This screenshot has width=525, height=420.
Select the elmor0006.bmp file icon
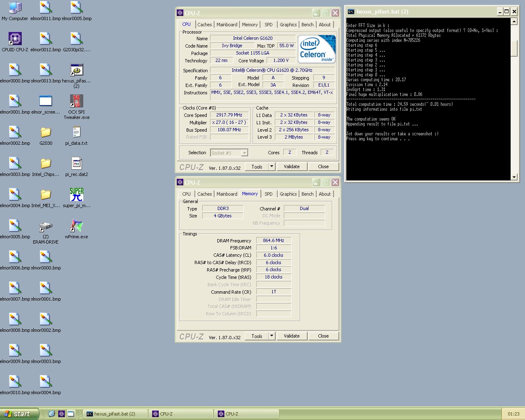point(15,260)
